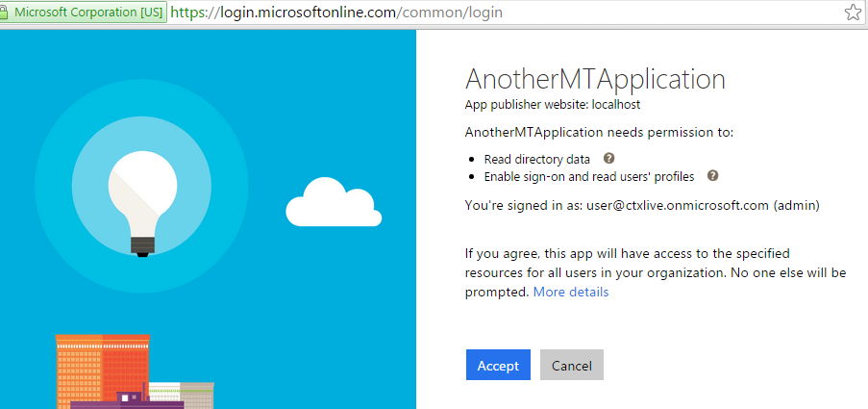Screen dimensions: 868x409
Task: Select the AnotherMTApplication heading
Action: pyautogui.click(x=595, y=79)
